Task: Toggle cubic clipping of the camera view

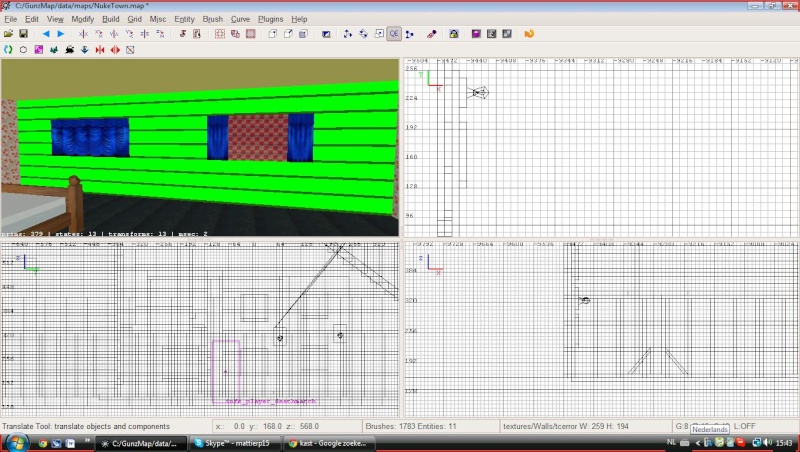Action: (326, 34)
